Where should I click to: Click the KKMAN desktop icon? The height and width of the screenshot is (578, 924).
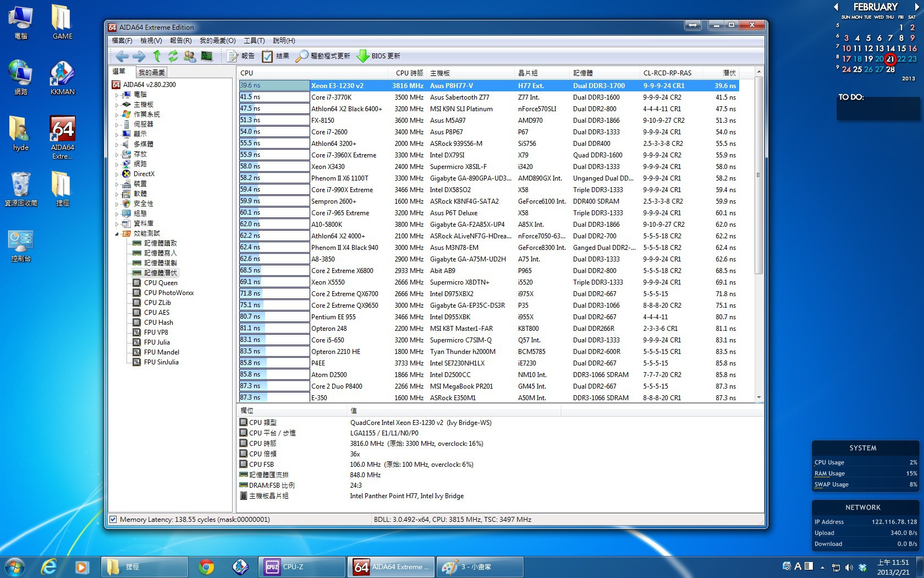click(x=62, y=78)
